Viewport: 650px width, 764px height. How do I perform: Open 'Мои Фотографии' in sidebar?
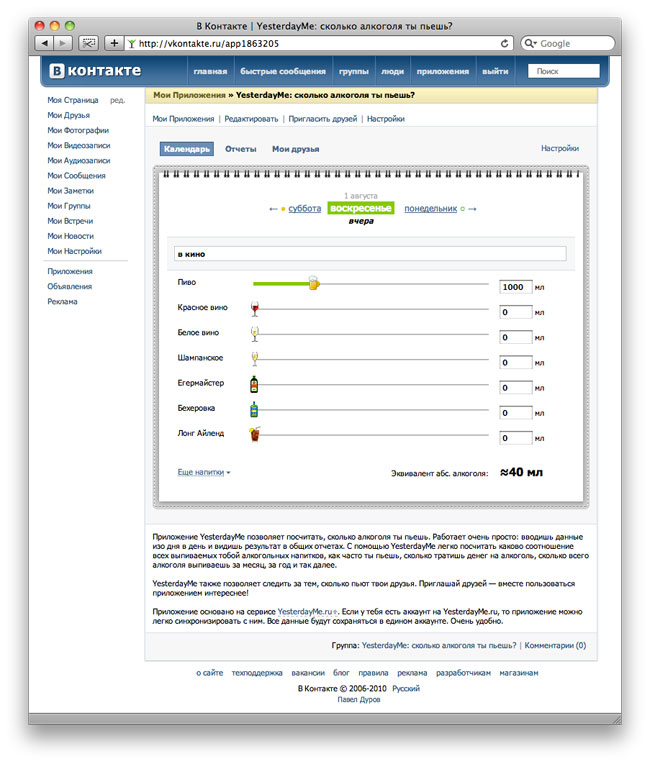tap(78, 130)
